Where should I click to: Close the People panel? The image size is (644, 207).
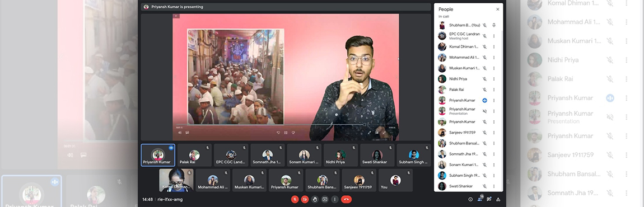click(x=498, y=9)
